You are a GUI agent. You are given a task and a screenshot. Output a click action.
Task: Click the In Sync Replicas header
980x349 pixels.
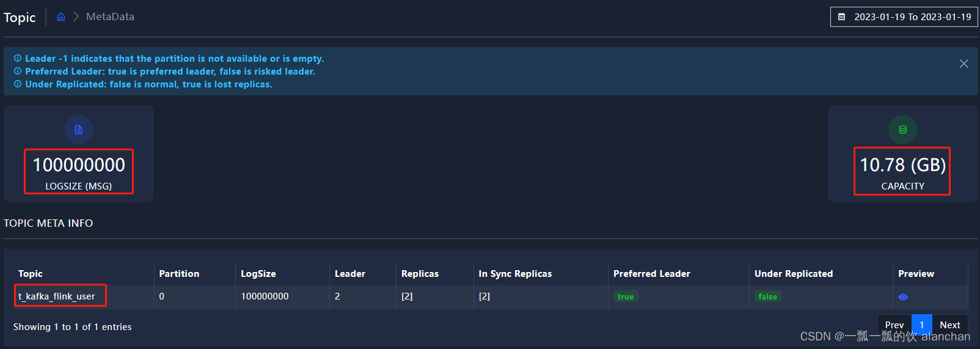515,274
